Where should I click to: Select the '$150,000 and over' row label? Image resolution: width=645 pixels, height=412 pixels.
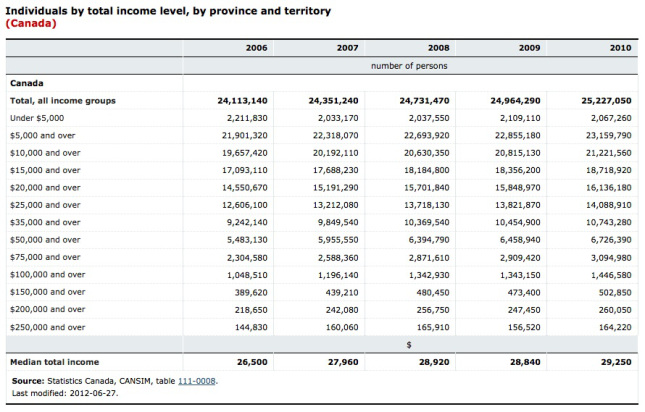point(48,292)
